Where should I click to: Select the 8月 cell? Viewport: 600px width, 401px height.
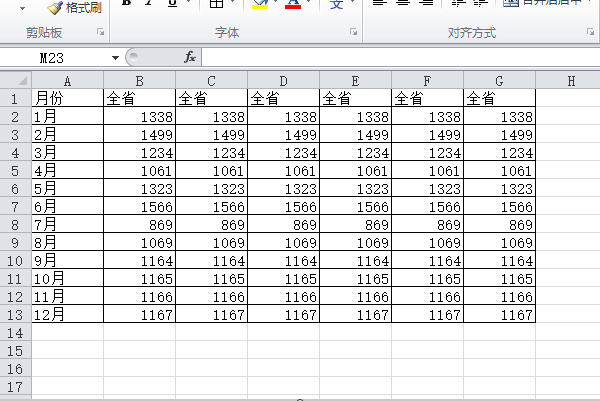click(67, 242)
